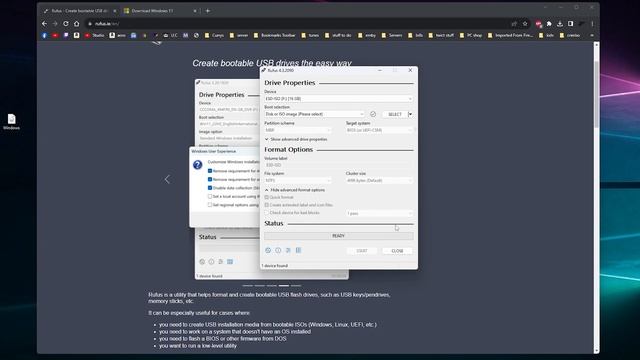The width and height of the screenshot is (640, 360).
Task: Open the Partition scheme dropdown
Action: click(298, 130)
